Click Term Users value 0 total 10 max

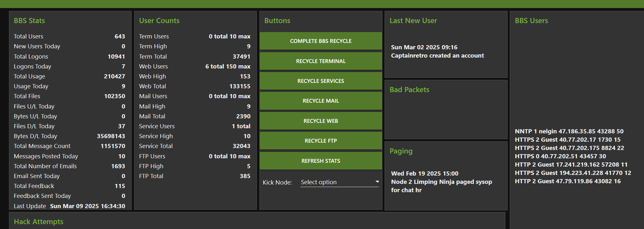[229, 36]
